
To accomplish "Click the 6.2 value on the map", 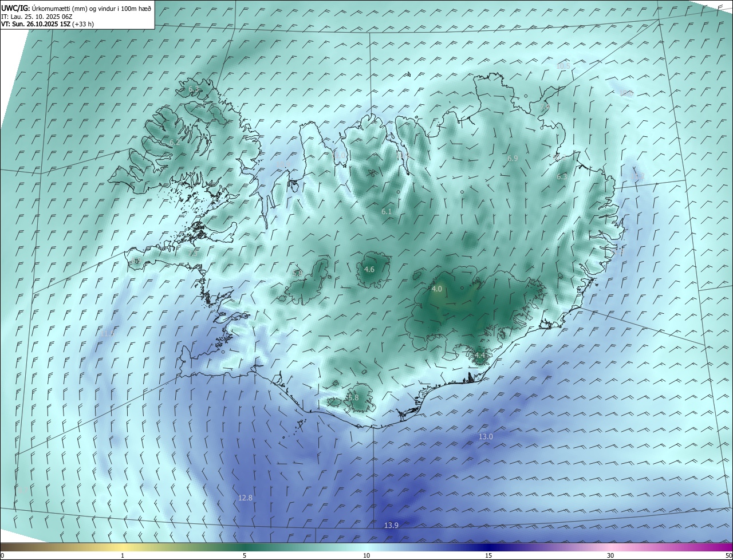I will (175, 142).
